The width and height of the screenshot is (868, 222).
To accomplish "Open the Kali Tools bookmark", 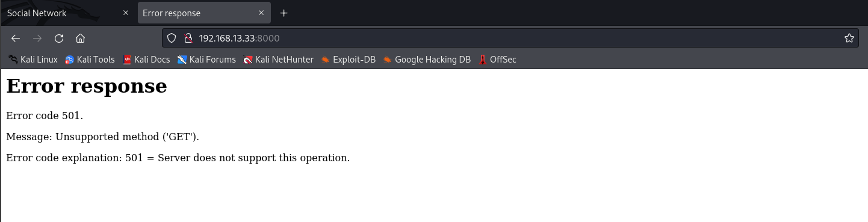I will (x=90, y=60).
